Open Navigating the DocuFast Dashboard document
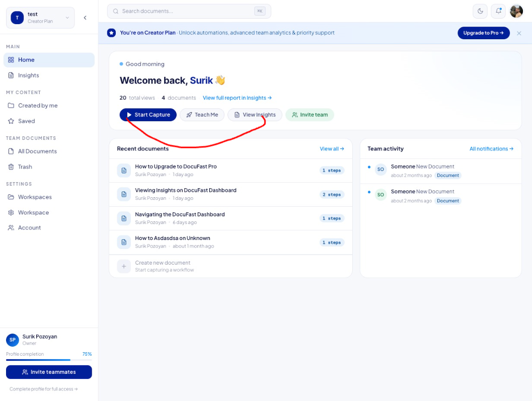 (231, 218)
